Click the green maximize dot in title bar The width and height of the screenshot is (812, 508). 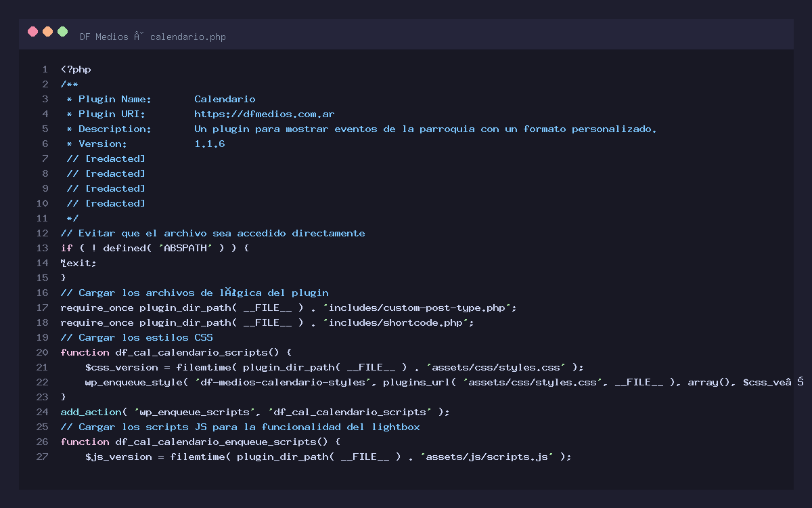coord(63,31)
